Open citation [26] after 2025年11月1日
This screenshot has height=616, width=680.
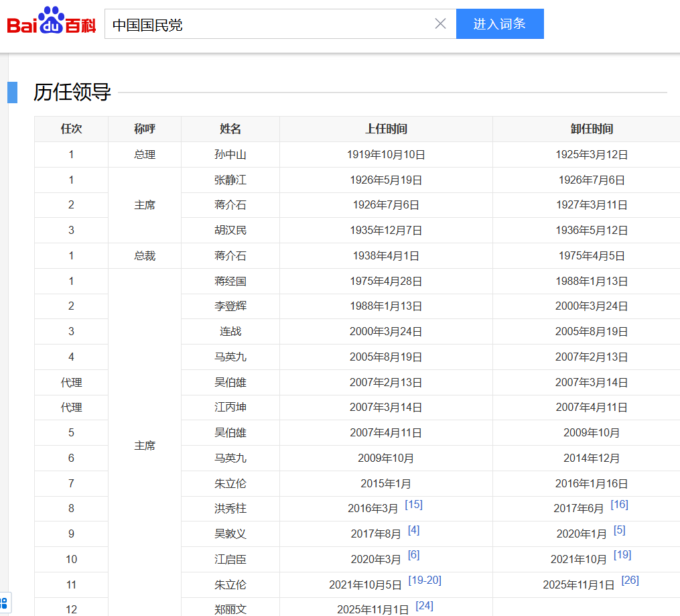click(630, 580)
